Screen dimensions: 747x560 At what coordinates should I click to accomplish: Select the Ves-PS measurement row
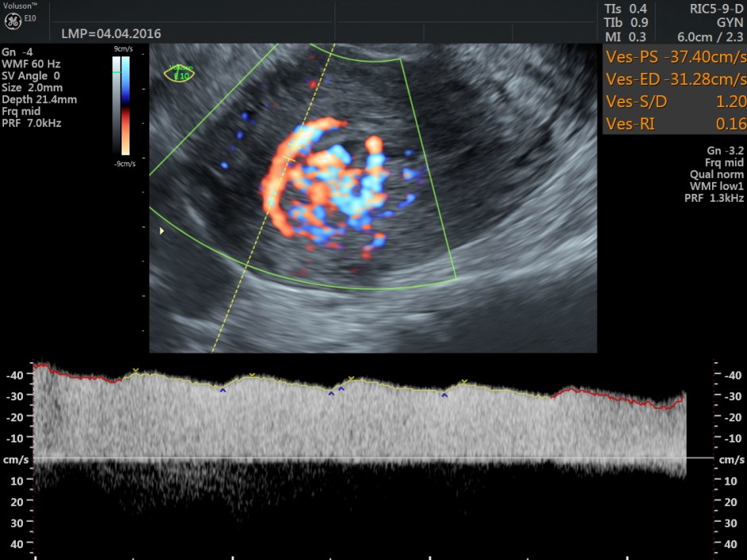pos(675,57)
